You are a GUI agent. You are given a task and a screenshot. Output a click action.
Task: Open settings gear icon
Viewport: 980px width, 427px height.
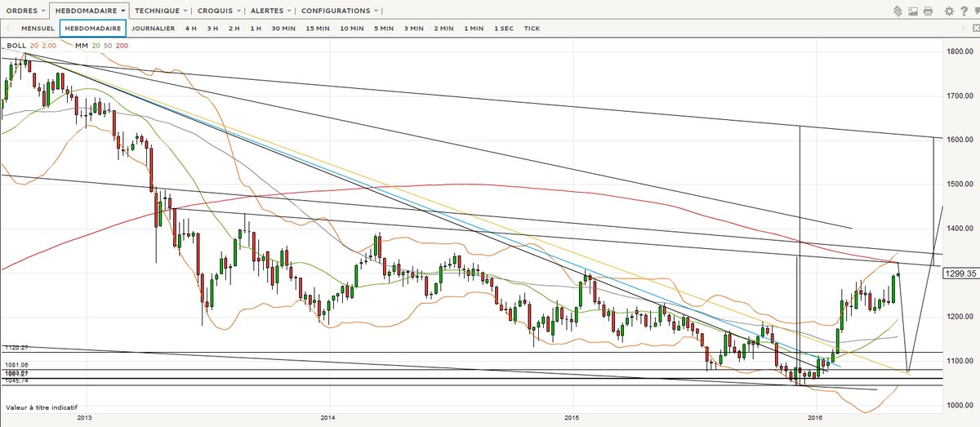[x=949, y=11]
